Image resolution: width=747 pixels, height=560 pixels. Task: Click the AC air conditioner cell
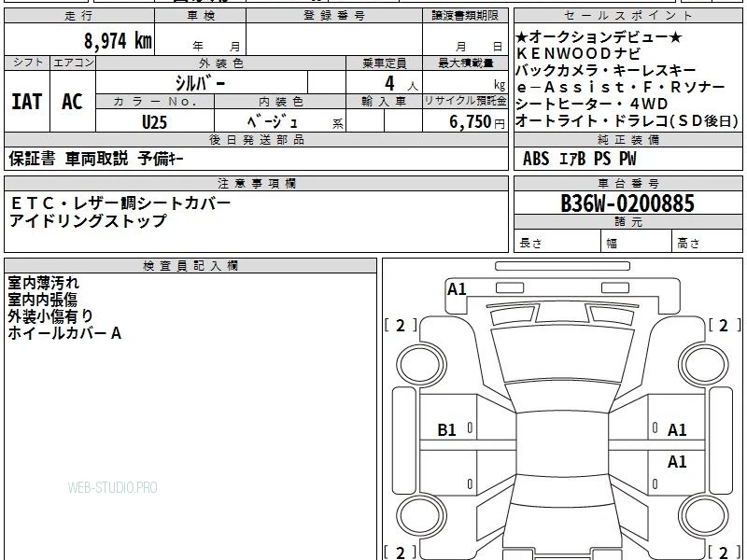click(73, 102)
